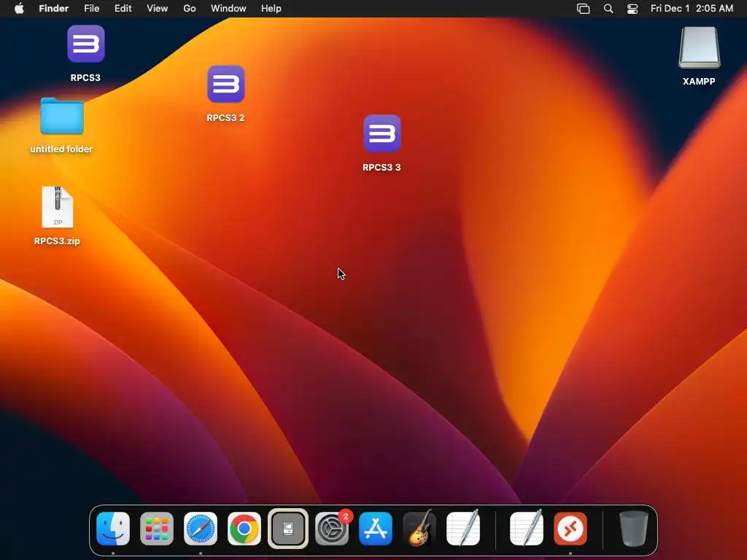This screenshot has height=560, width=747.
Task: Open Launchpad from the Dock
Action: [157, 529]
